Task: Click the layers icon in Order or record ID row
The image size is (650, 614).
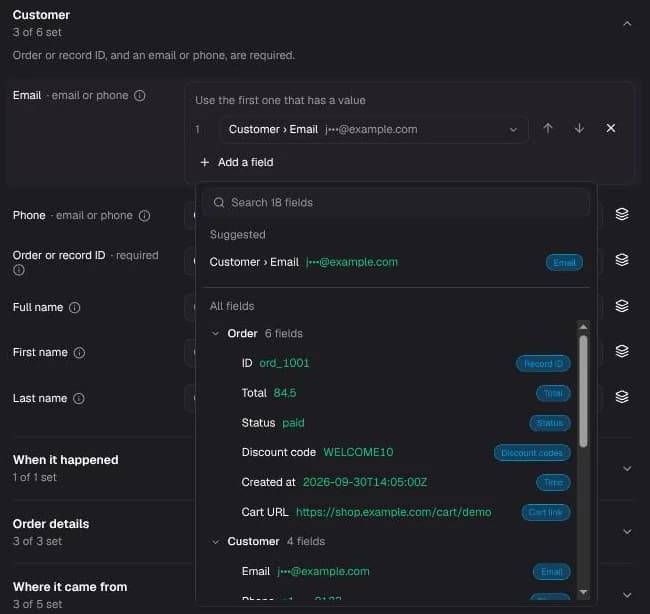Action: pyautogui.click(x=622, y=260)
